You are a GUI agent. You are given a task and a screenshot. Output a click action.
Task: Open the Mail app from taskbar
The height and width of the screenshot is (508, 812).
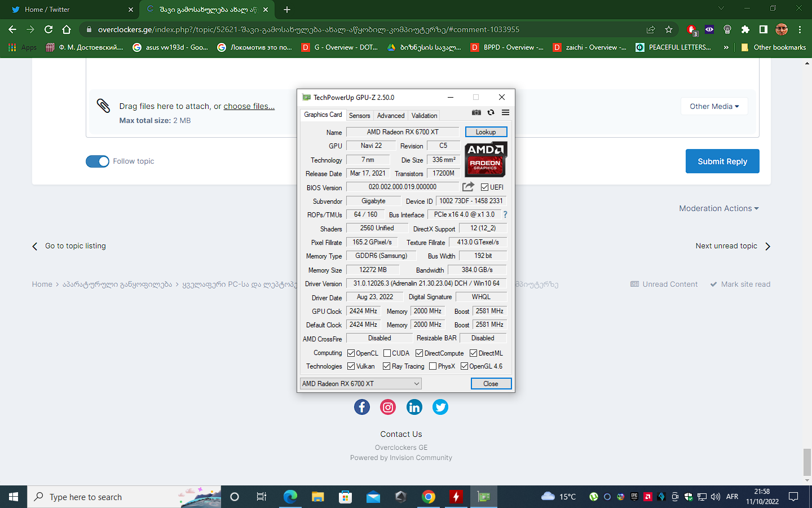pyautogui.click(x=373, y=497)
